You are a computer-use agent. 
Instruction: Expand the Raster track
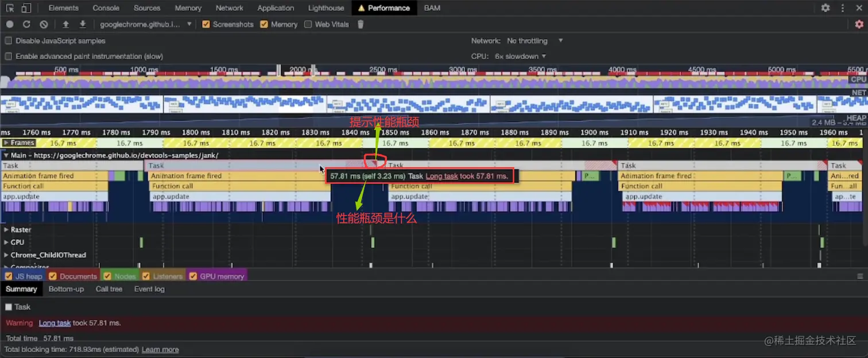(x=6, y=230)
